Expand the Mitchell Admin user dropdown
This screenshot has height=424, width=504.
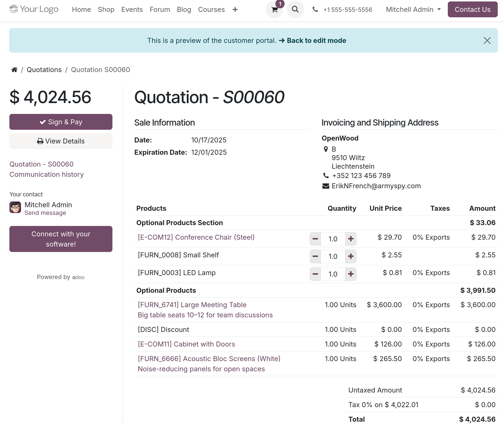pyautogui.click(x=413, y=10)
